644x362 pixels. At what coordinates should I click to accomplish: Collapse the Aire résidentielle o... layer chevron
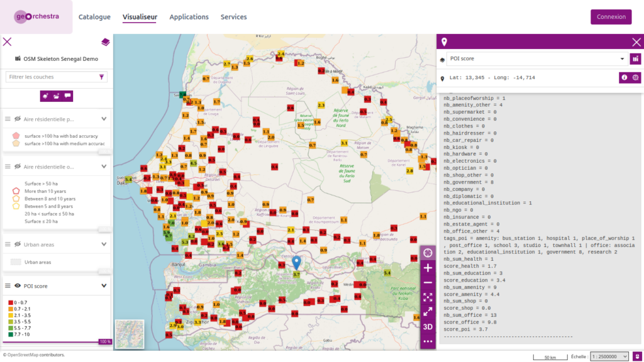click(x=104, y=167)
